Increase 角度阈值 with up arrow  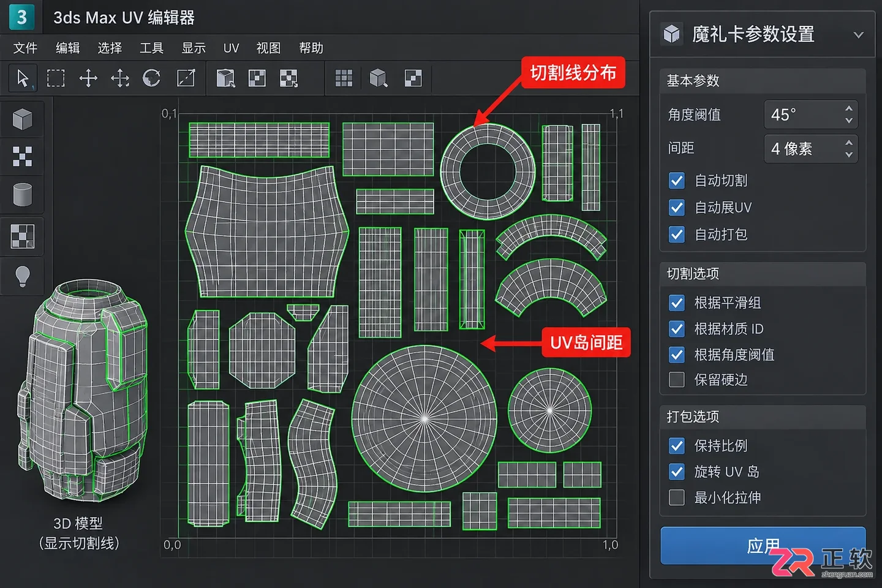click(x=849, y=108)
